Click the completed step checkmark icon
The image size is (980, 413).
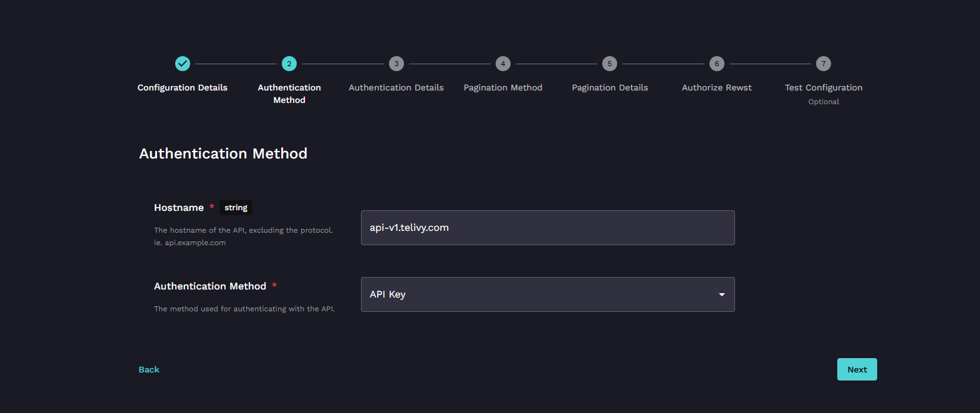(183, 64)
